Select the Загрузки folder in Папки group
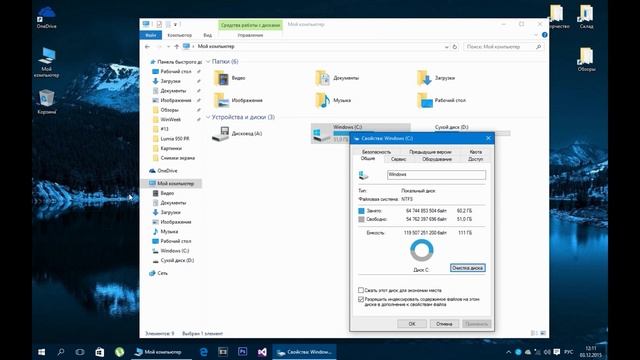 (436, 78)
